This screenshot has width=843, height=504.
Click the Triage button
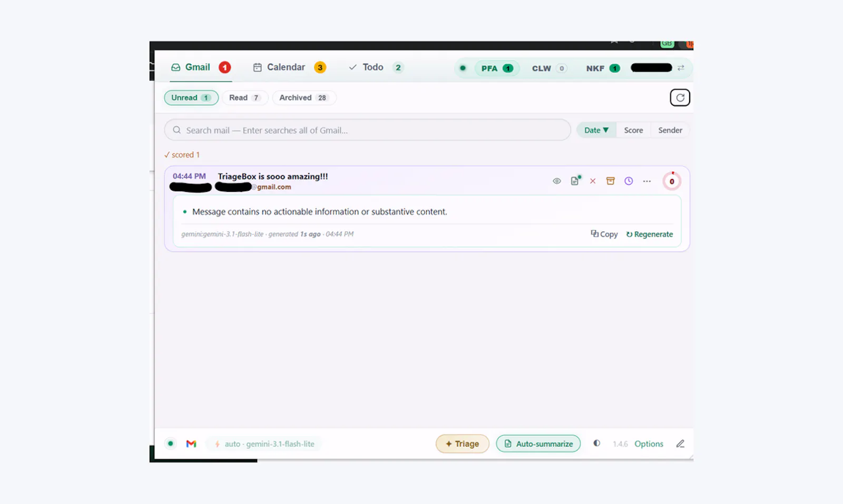[463, 444]
